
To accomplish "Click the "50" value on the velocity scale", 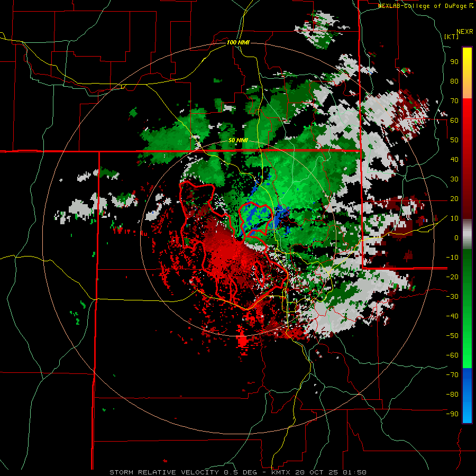I will (x=454, y=140).
